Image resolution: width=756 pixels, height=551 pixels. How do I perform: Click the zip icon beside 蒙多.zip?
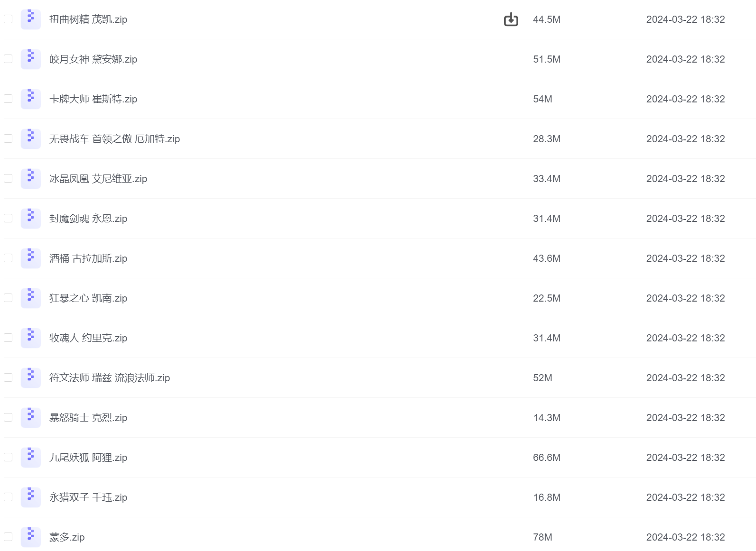tap(31, 537)
